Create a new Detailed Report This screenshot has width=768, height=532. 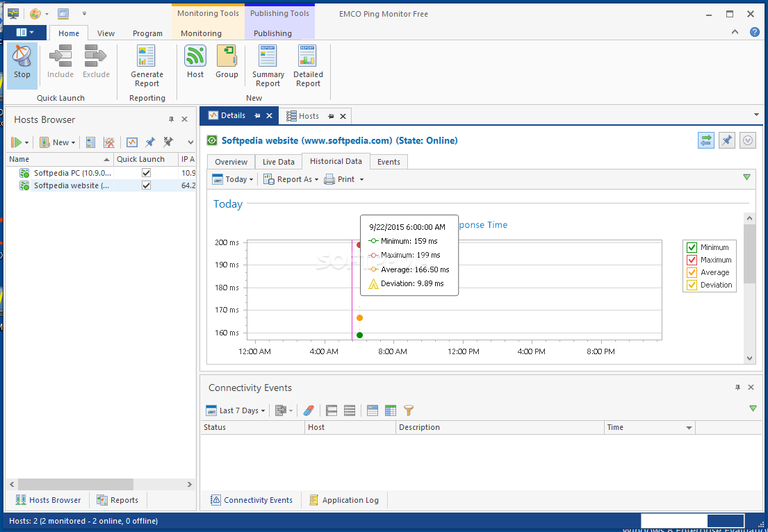coord(308,66)
